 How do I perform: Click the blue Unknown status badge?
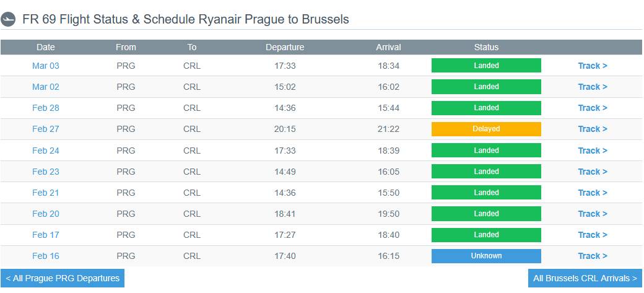tap(486, 256)
